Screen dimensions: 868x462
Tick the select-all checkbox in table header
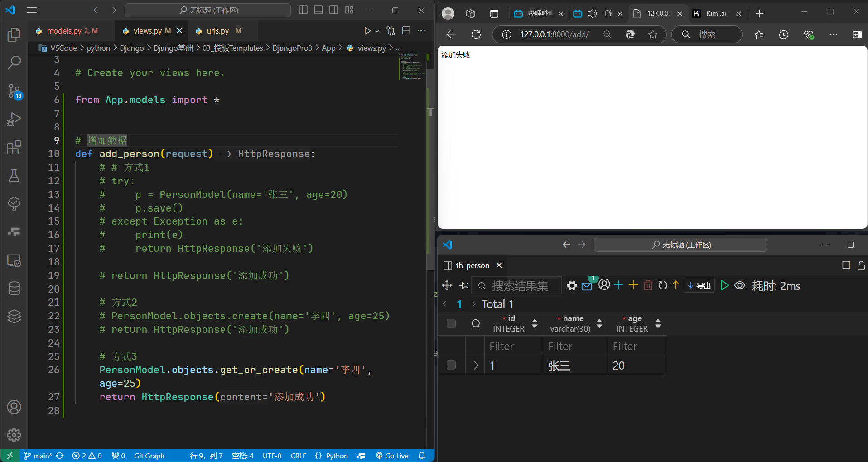click(x=451, y=323)
